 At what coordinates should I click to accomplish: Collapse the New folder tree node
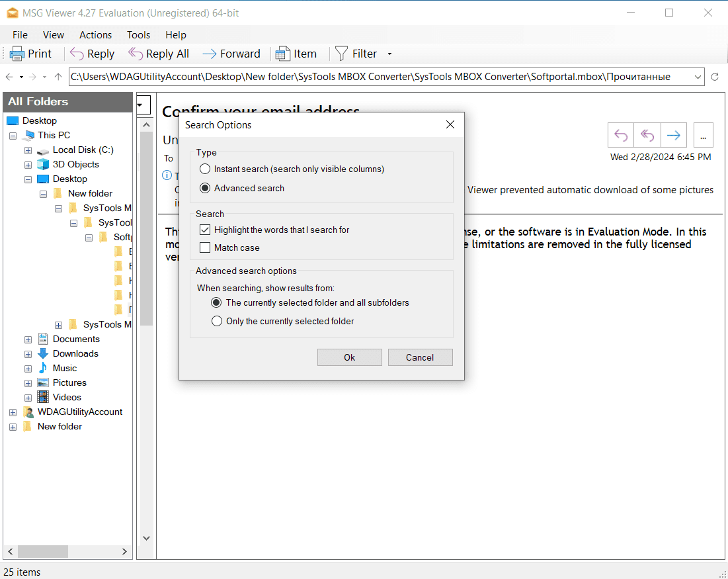pos(43,195)
